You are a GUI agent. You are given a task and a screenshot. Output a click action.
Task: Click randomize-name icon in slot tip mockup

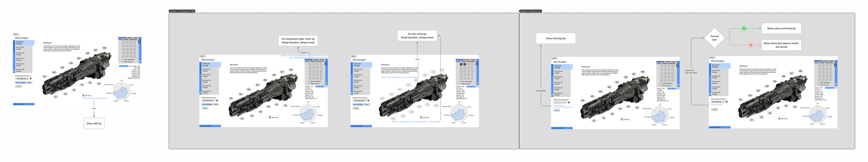coord(369,101)
